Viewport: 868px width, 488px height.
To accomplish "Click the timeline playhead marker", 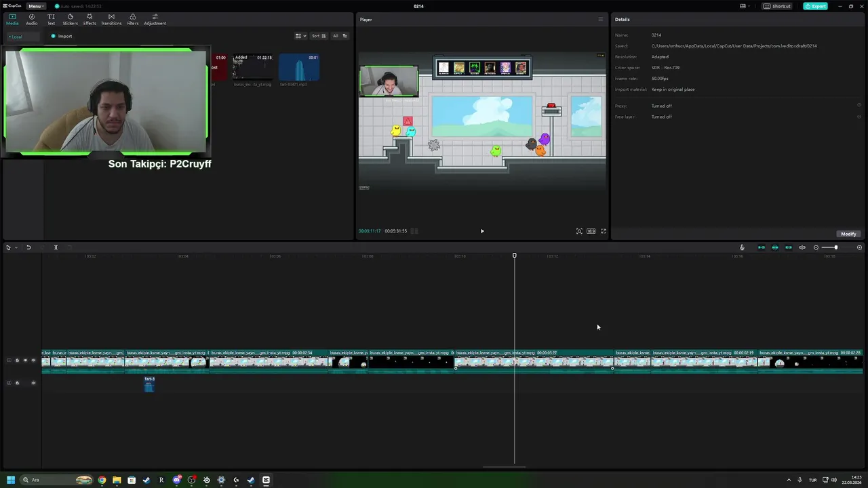I will pyautogui.click(x=514, y=256).
